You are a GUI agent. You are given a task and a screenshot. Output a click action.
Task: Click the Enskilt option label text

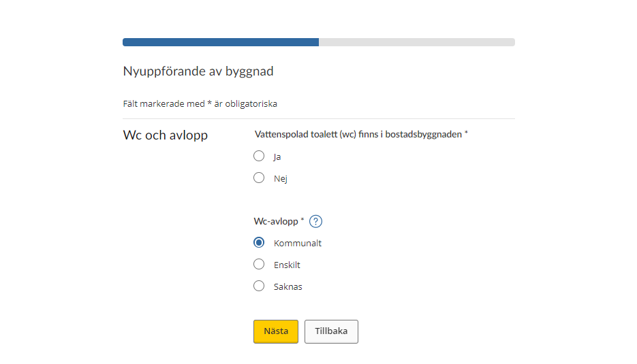[287, 265]
